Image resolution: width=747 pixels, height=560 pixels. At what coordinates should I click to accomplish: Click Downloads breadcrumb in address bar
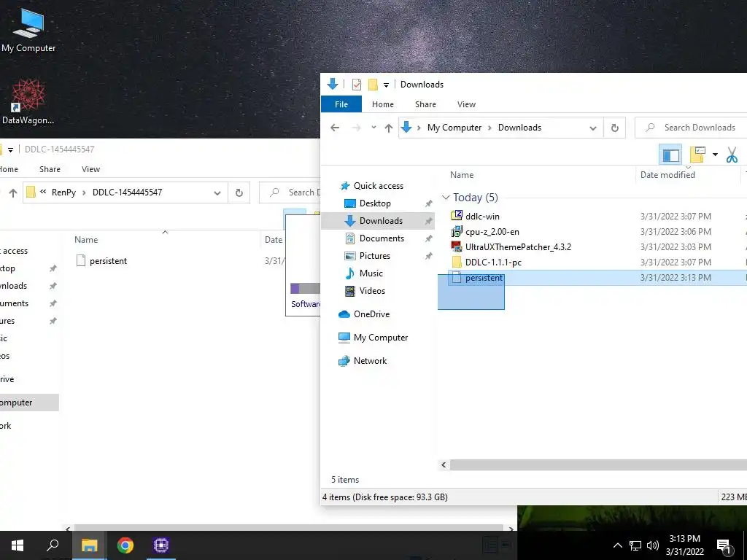519,128
